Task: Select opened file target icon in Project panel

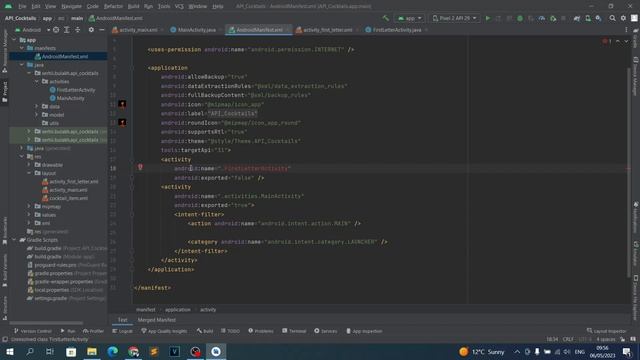Action: tap(56, 30)
